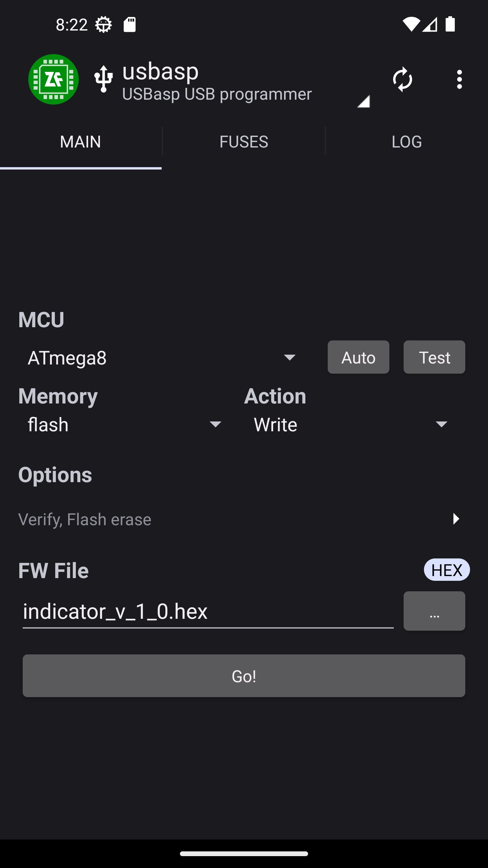
Task: Click the Auto detect MCU button
Action: coord(358,357)
